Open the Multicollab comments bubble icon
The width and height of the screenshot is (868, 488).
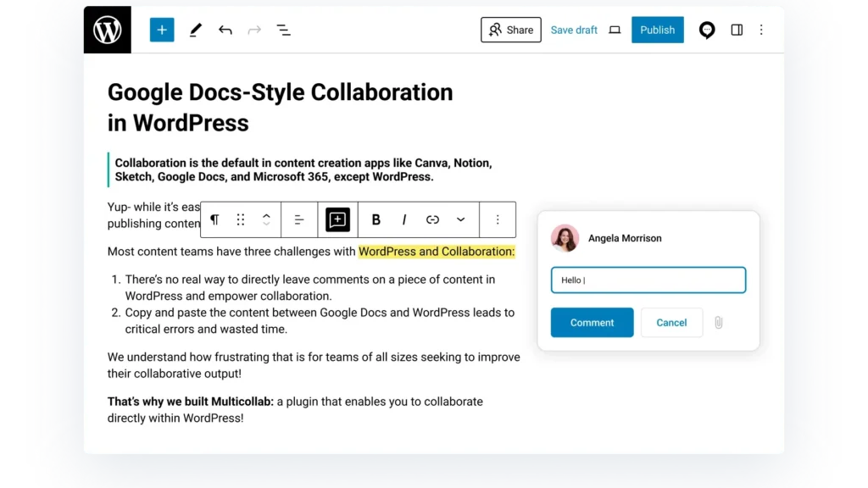(x=706, y=30)
